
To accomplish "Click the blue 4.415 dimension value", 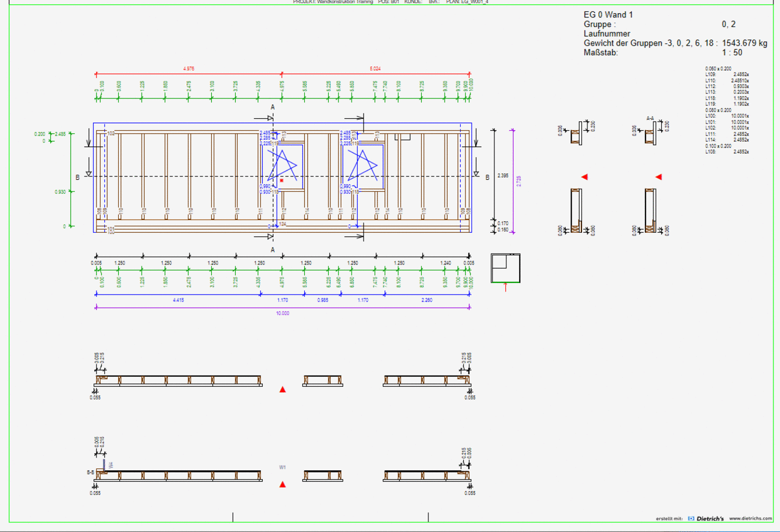I will 178,300.
